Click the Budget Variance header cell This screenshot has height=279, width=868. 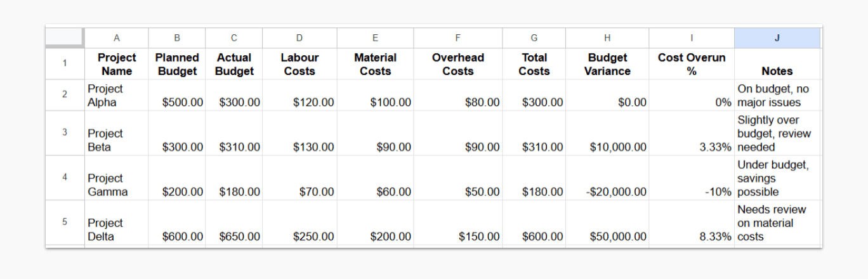[607, 64]
